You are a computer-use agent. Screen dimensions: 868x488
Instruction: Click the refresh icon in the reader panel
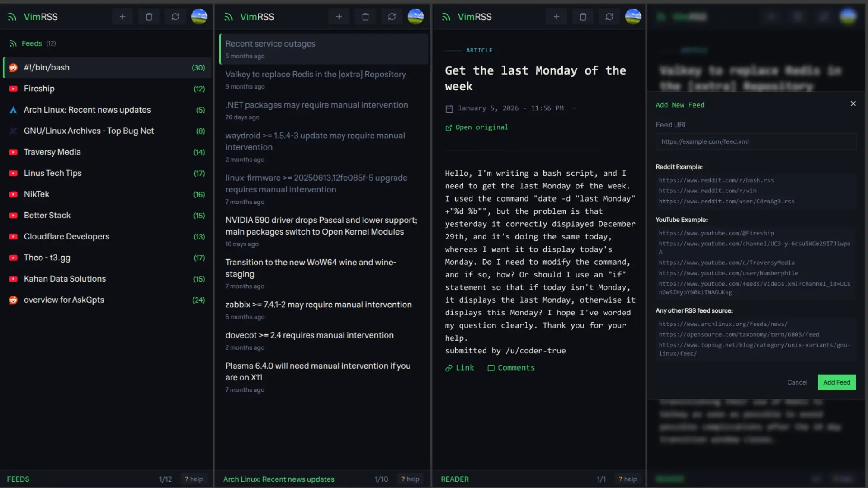[x=609, y=17]
